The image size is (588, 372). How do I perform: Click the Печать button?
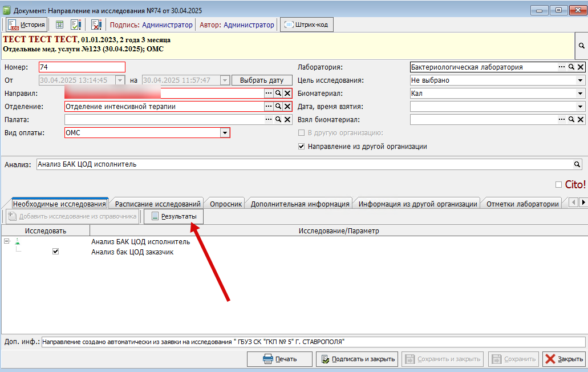279,359
